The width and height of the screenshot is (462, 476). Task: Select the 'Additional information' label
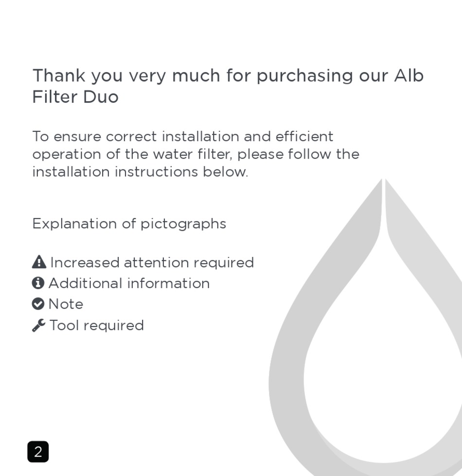pyautogui.click(x=129, y=283)
